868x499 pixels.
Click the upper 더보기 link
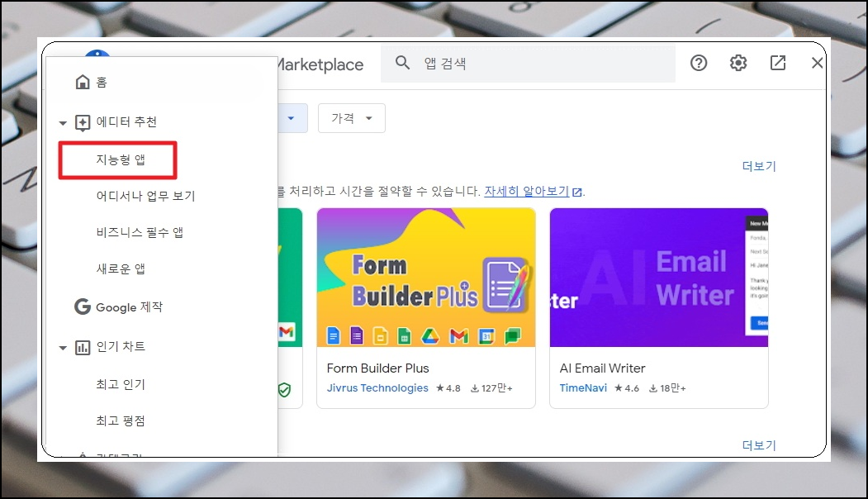tap(759, 166)
